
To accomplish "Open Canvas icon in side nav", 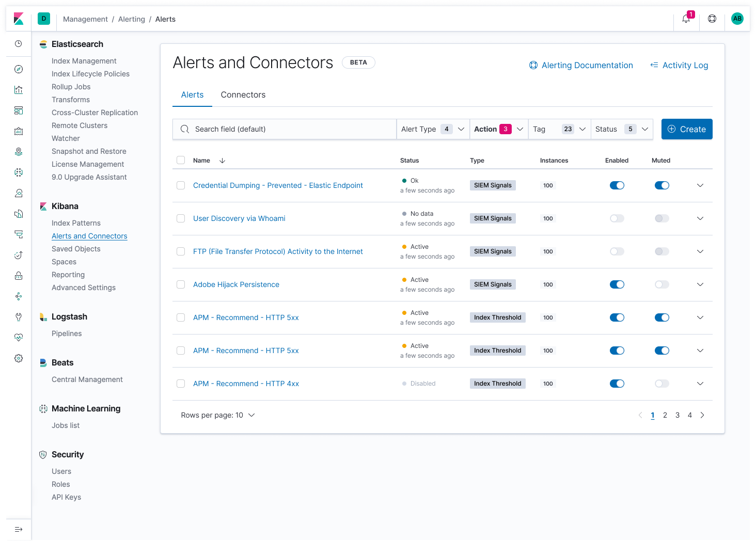I will (x=19, y=131).
